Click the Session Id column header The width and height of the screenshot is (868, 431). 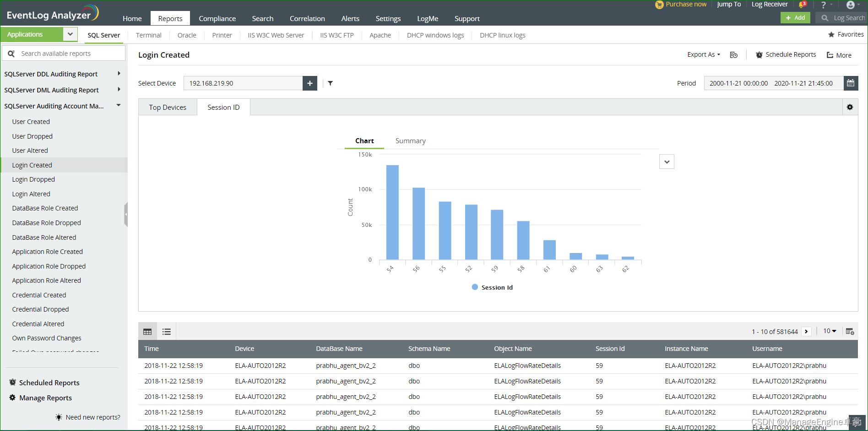[610, 349]
